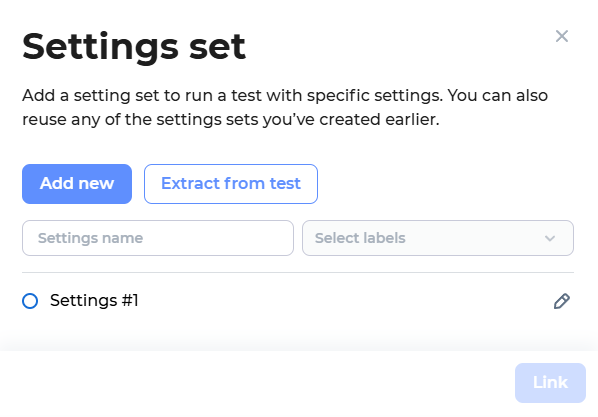Click Extract from test button
This screenshot has width=598, height=417.
(x=231, y=184)
